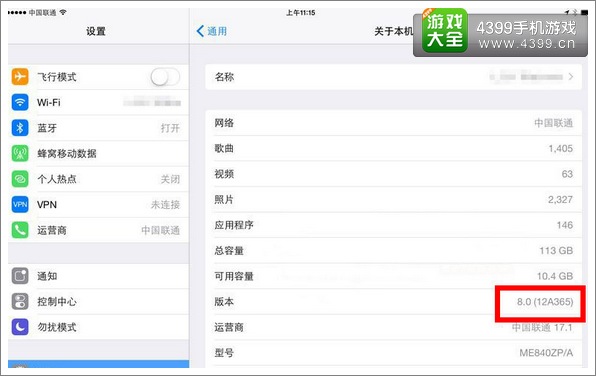The height and width of the screenshot is (376, 596).
Task: Go back to General (通用)
Action: point(212,31)
